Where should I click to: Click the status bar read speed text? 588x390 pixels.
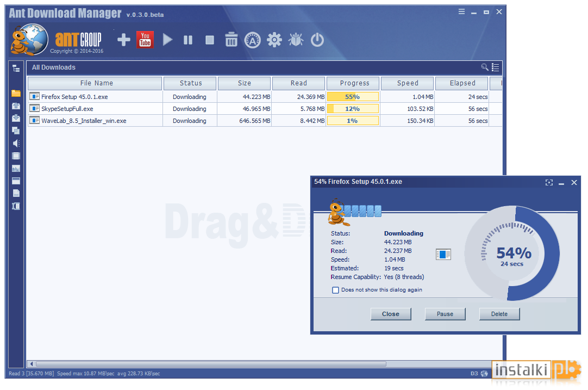(84, 374)
